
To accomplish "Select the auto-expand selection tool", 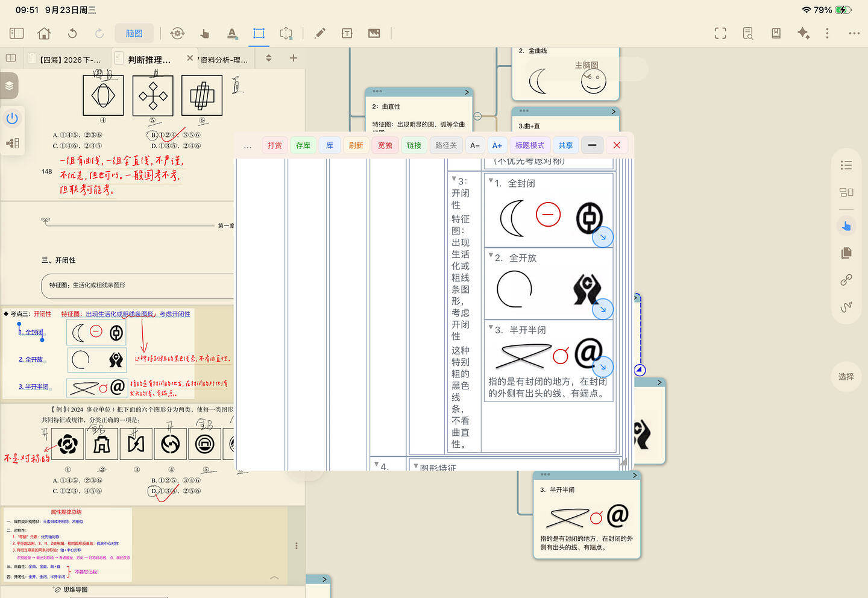I will click(286, 33).
